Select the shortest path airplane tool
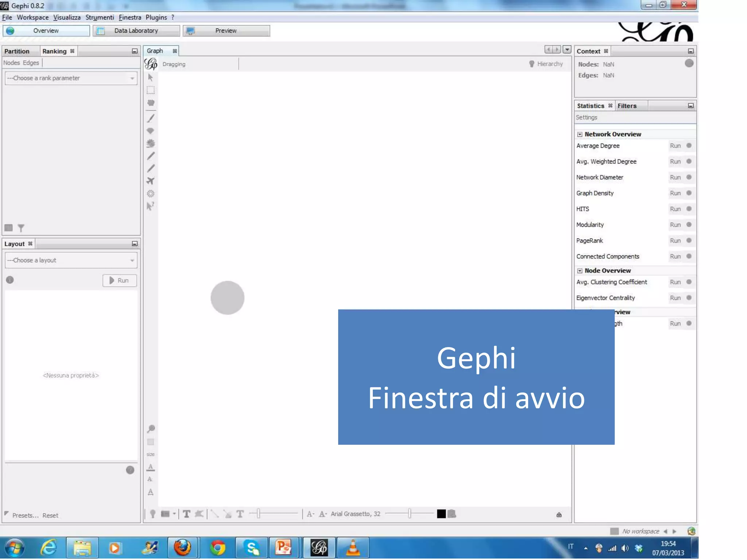Screen dimensions: 747x560 click(x=150, y=181)
